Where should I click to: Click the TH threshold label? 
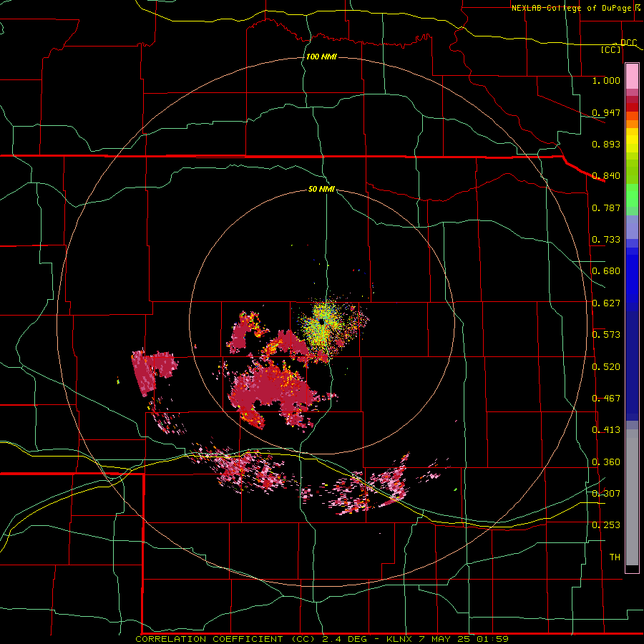coord(615,557)
